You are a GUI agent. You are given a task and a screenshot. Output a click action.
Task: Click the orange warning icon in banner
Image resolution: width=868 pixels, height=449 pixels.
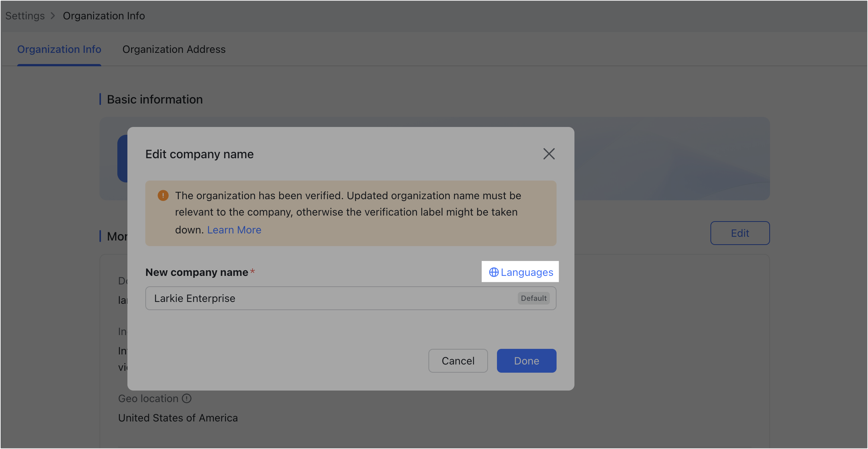(x=163, y=195)
